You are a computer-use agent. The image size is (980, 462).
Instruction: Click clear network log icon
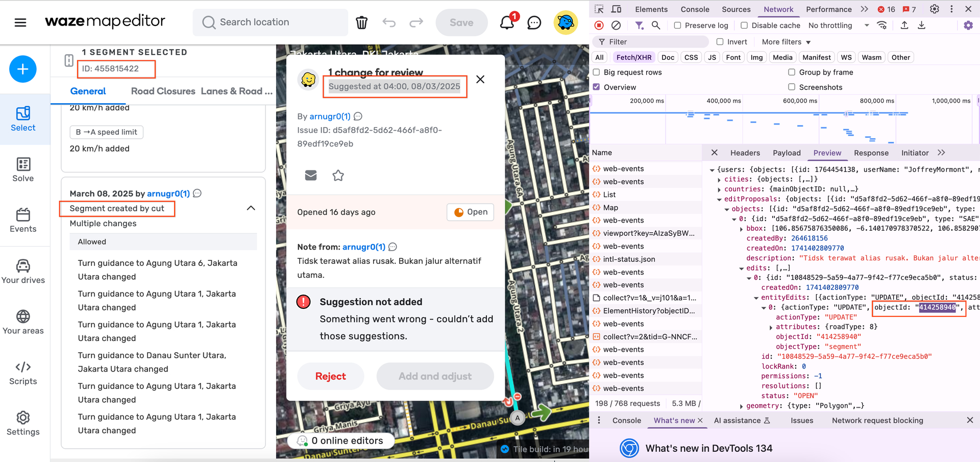[x=616, y=25]
